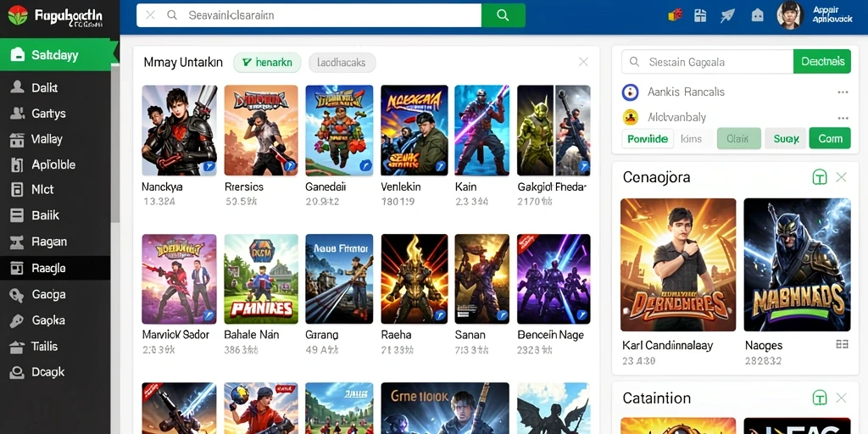Click the green search magnifier button
868x434 pixels.
pos(504,15)
